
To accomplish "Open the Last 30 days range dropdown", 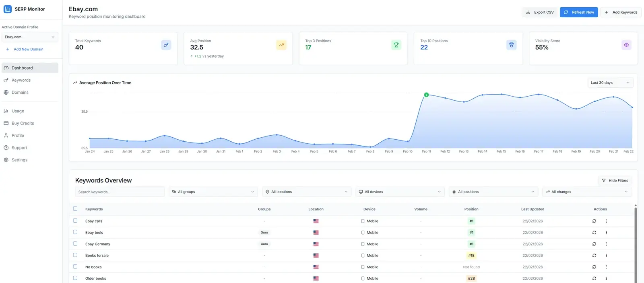I will click(610, 83).
